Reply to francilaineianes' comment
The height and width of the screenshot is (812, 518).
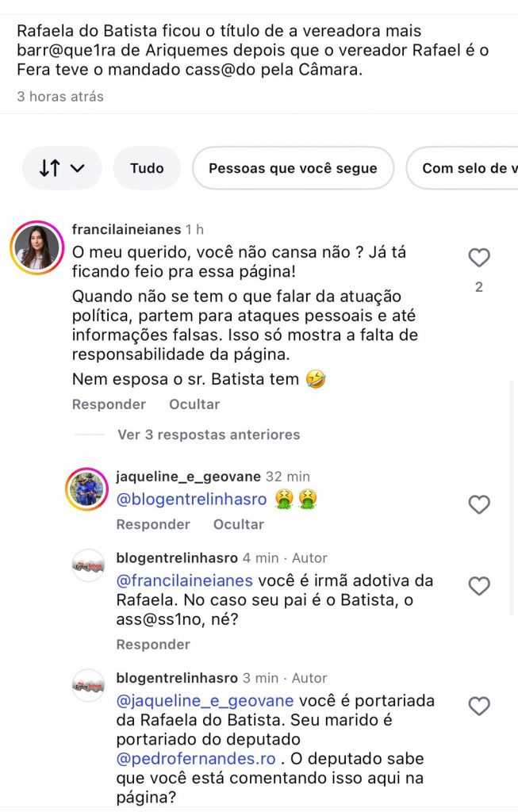coord(109,404)
